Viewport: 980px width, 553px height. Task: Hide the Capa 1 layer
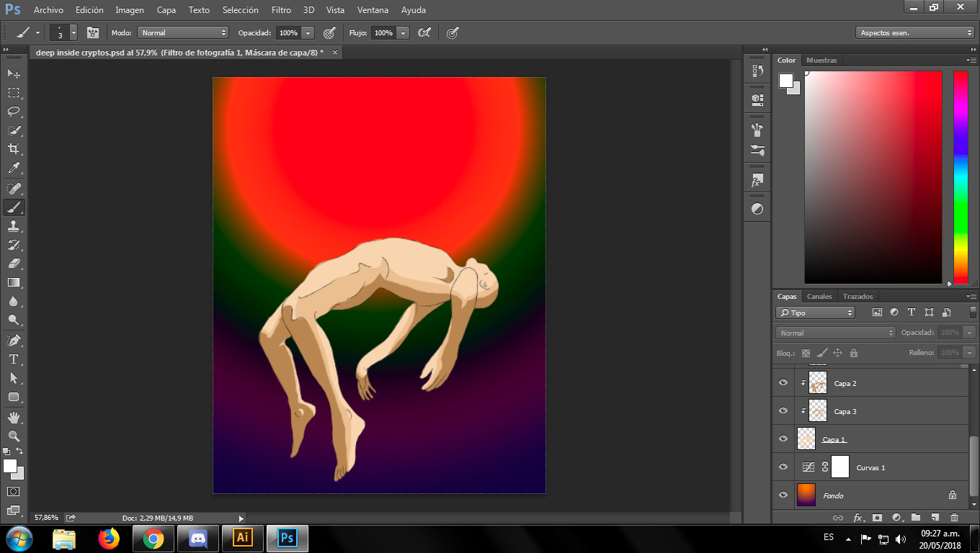[x=783, y=439]
